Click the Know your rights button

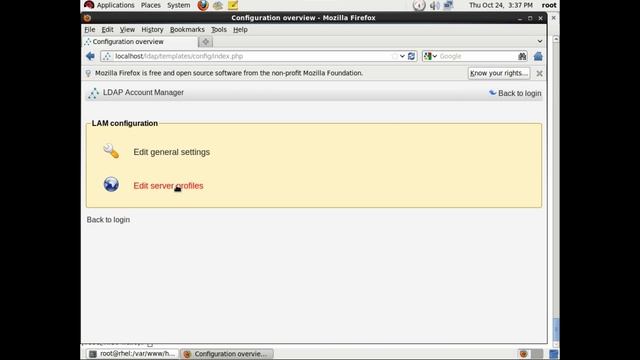coord(499,73)
